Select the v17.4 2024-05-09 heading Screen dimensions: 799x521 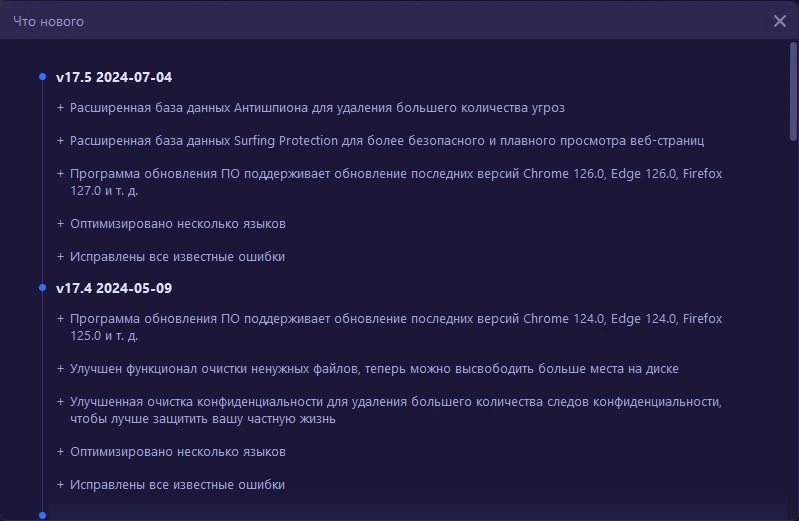point(114,288)
